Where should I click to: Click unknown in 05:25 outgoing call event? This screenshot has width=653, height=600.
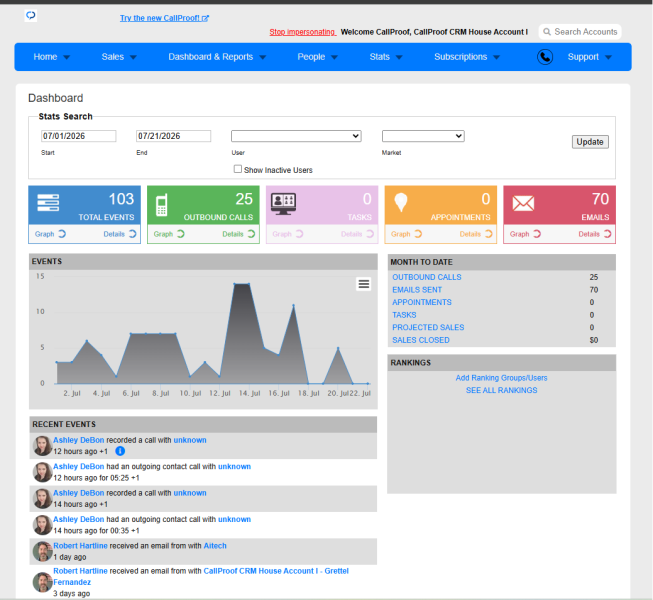234,467
